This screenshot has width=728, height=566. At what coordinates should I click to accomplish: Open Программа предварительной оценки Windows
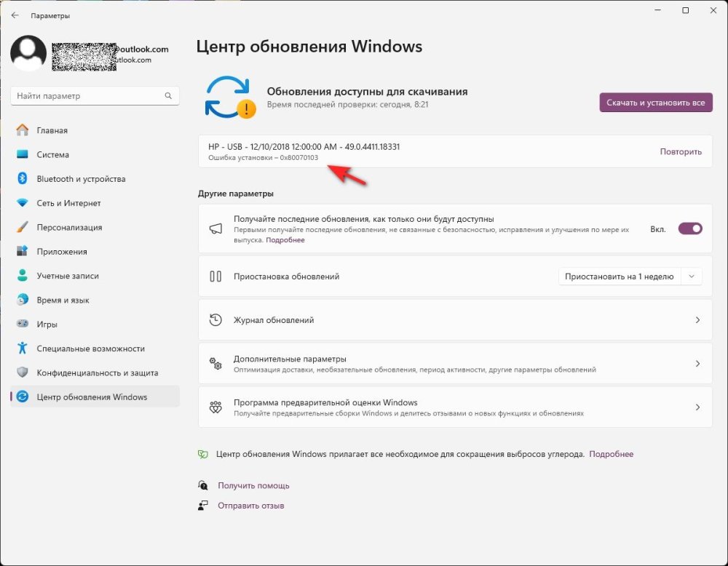click(x=454, y=407)
